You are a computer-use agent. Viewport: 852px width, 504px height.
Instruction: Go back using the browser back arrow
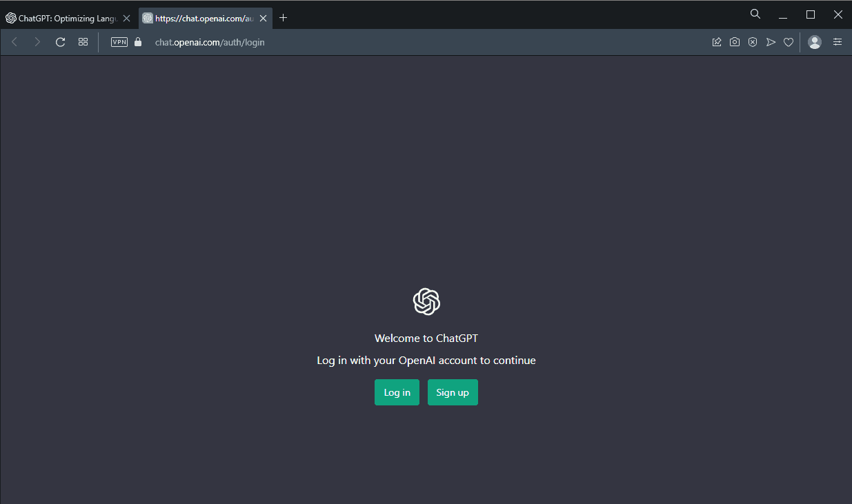click(x=14, y=42)
